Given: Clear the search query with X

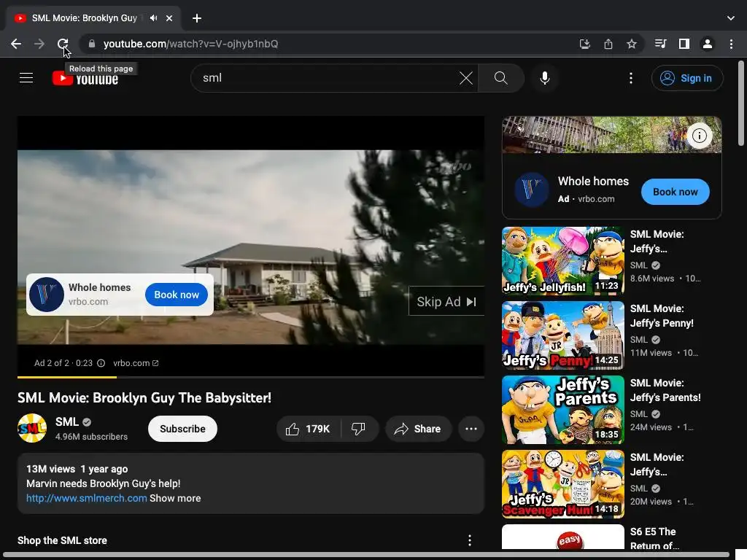Looking at the screenshot, I should (x=466, y=77).
